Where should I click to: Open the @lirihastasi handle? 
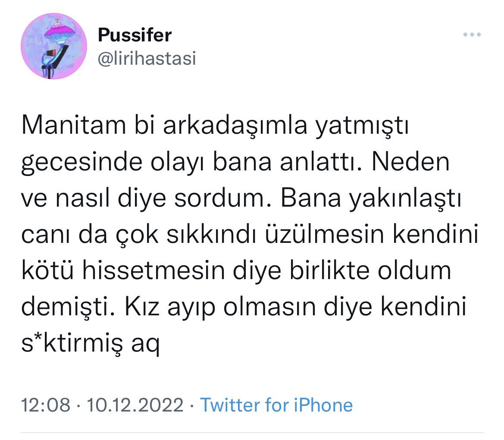147,58
